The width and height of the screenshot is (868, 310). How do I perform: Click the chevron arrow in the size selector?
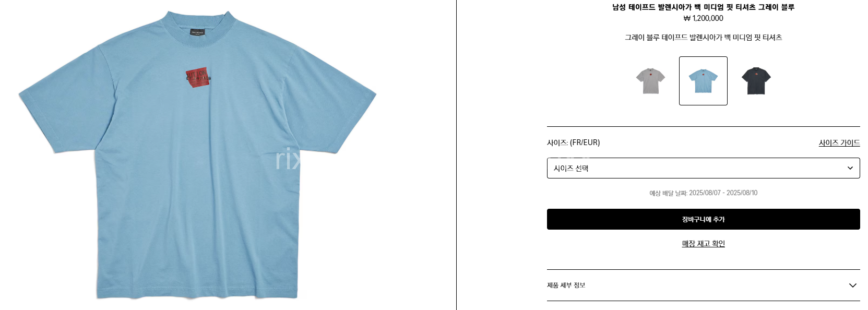[x=850, y=168]
